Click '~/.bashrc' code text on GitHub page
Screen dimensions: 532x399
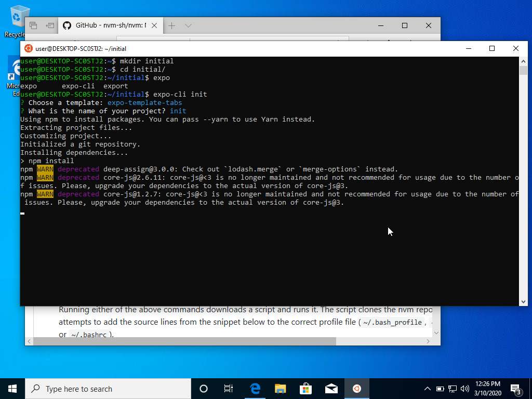click(89, 335)
